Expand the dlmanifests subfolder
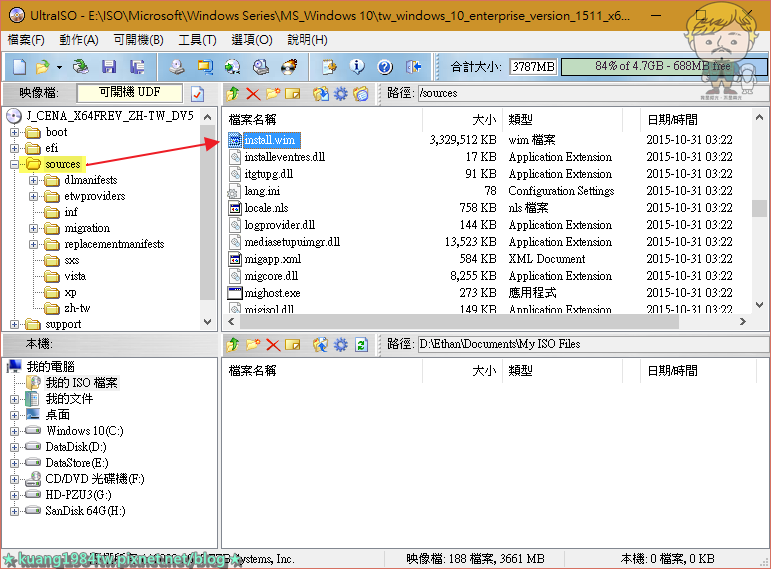771x569 pixels. [x=33, y=180]
